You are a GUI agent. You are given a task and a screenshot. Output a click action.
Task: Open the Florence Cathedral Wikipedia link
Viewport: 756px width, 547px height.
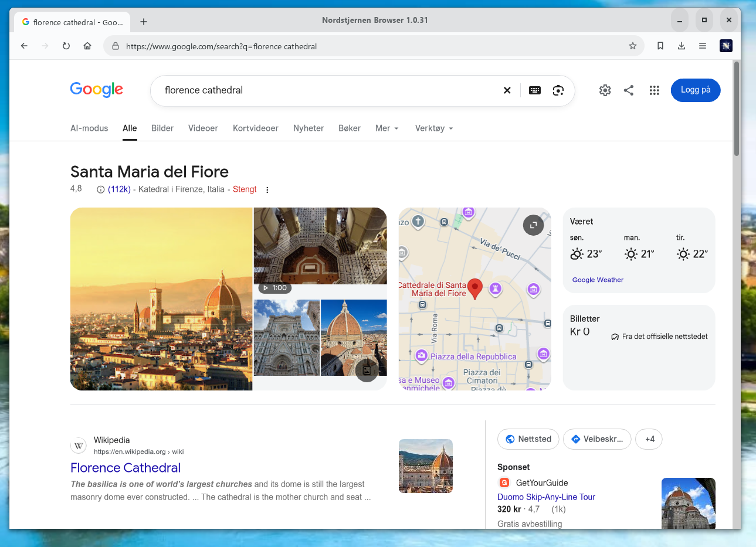point(126,468)
